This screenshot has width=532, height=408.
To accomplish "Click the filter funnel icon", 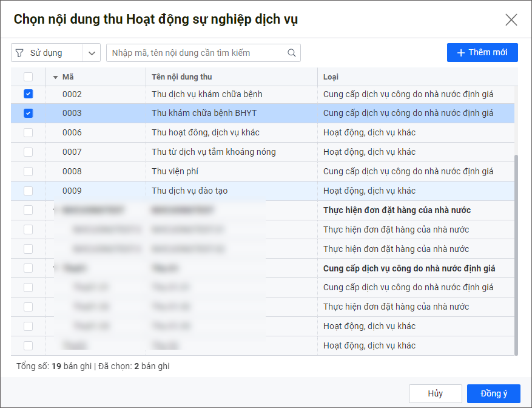I will (x=19, y=53).
